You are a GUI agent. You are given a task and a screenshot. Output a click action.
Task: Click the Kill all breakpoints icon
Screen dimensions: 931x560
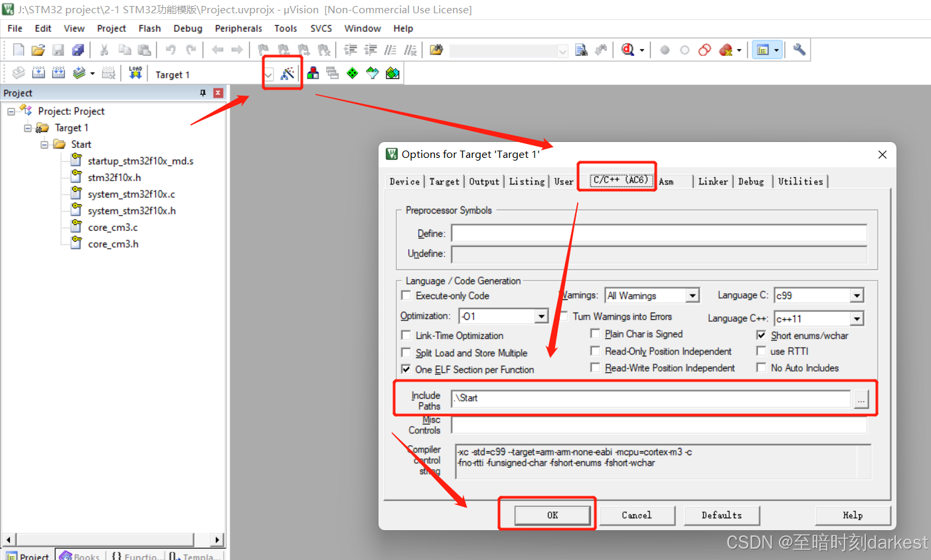(x=725, y=50)
